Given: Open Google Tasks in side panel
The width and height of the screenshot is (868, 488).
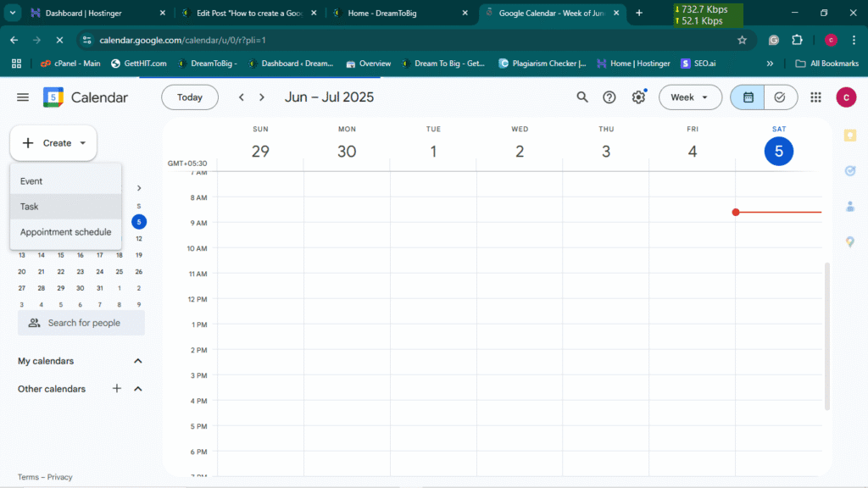Looking at the screenshot, I should [x=850, y=171].
